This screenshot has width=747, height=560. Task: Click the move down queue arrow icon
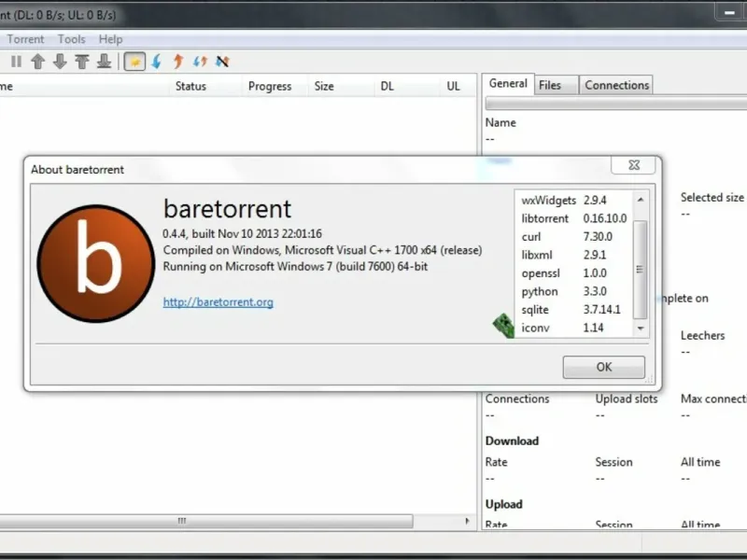[60, 62]
